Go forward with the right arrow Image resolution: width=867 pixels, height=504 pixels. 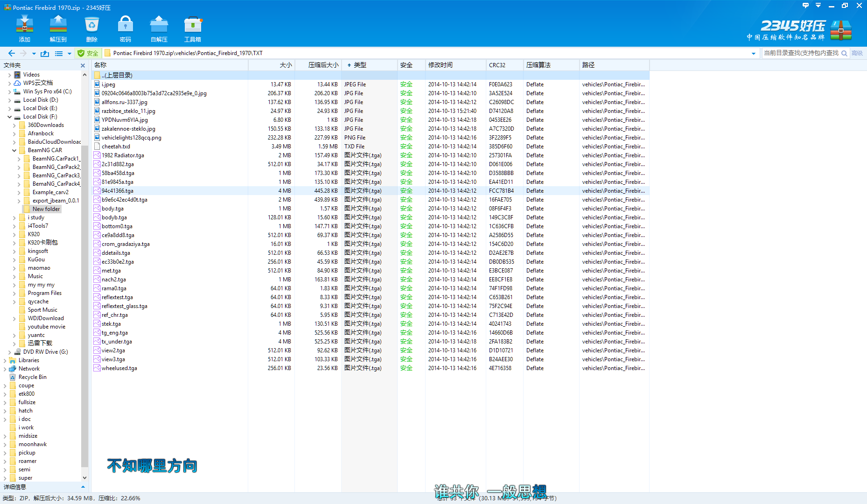click(23, 53)
